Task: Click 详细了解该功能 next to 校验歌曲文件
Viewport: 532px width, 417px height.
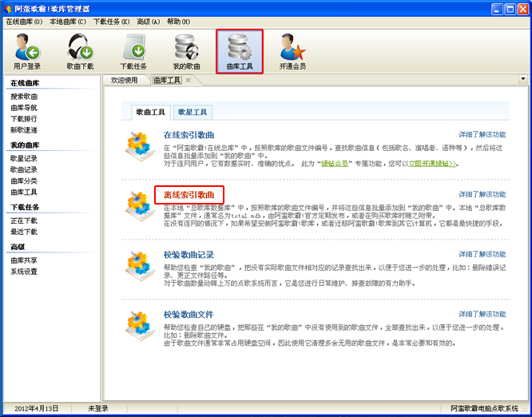Action: point(482,314)
